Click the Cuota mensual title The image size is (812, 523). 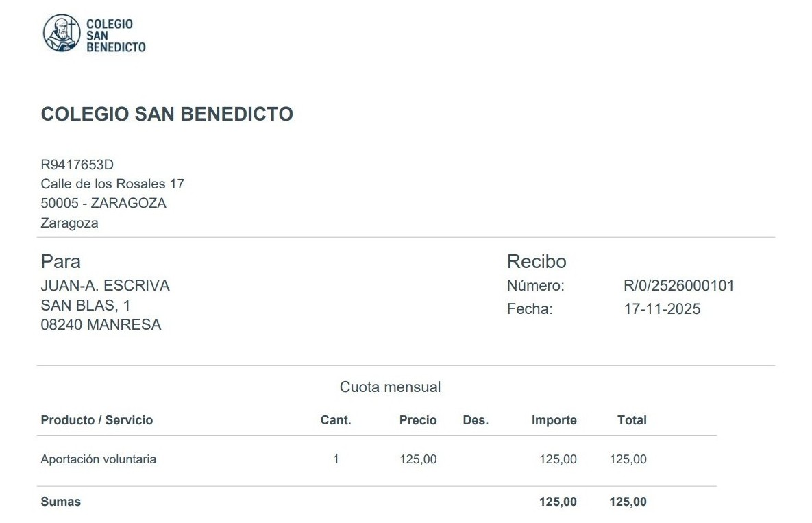(390, 387)
